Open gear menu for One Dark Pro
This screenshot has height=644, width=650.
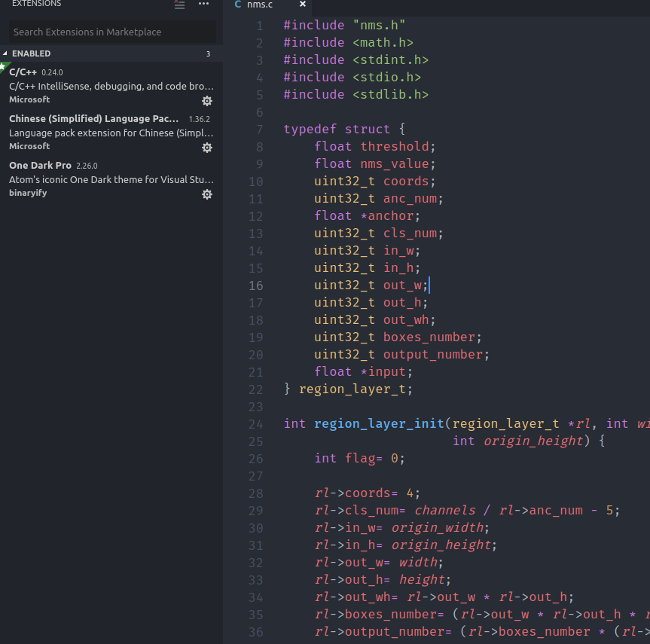tap(207, 194)
